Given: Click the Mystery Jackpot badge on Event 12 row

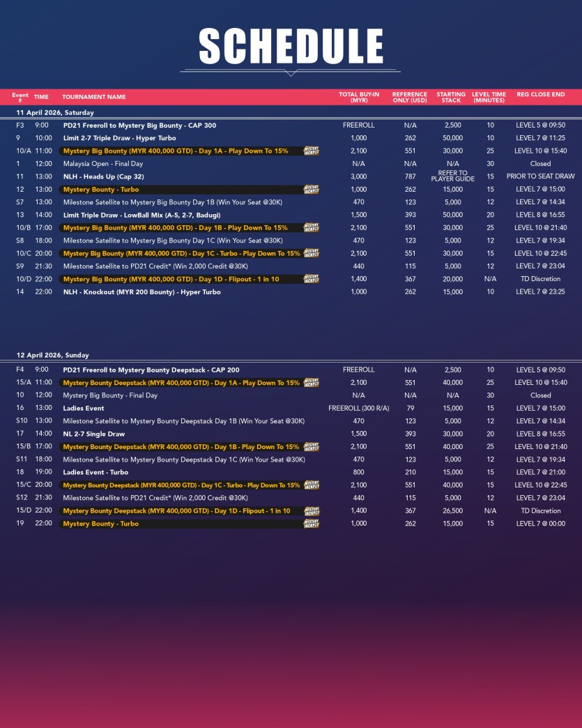Looking at the screenshot, I should pyautogui.click(x=311, y=190).
